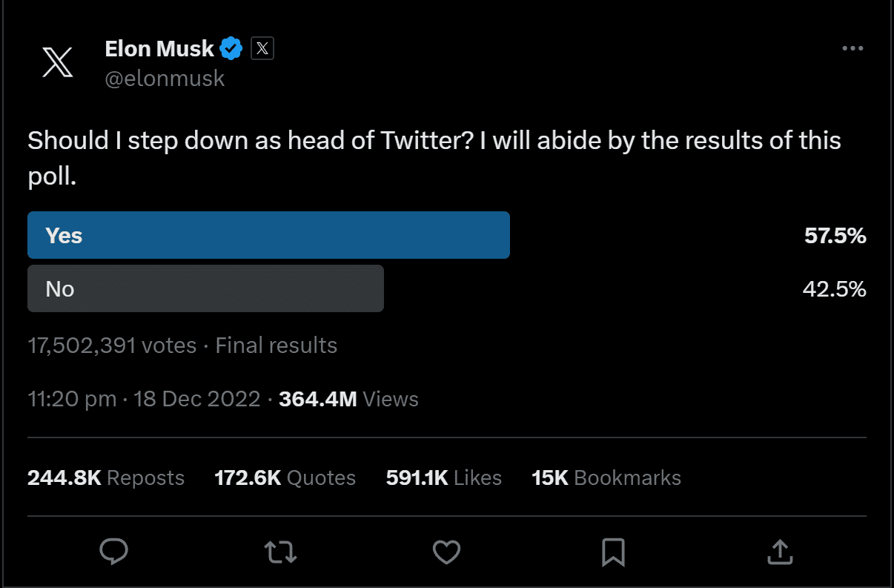This screenshot has height=588, width=894.
Task: Click the X logo profile avatar
Action: point(58,62)
